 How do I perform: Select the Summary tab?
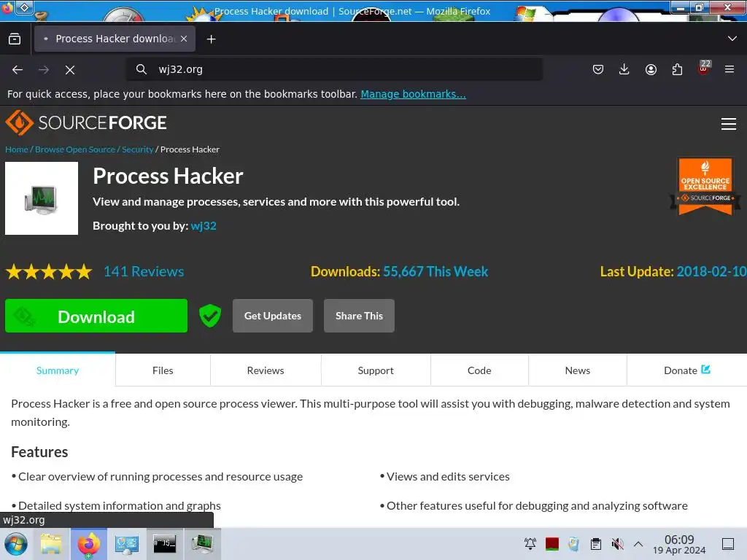(x=58, y=370)
